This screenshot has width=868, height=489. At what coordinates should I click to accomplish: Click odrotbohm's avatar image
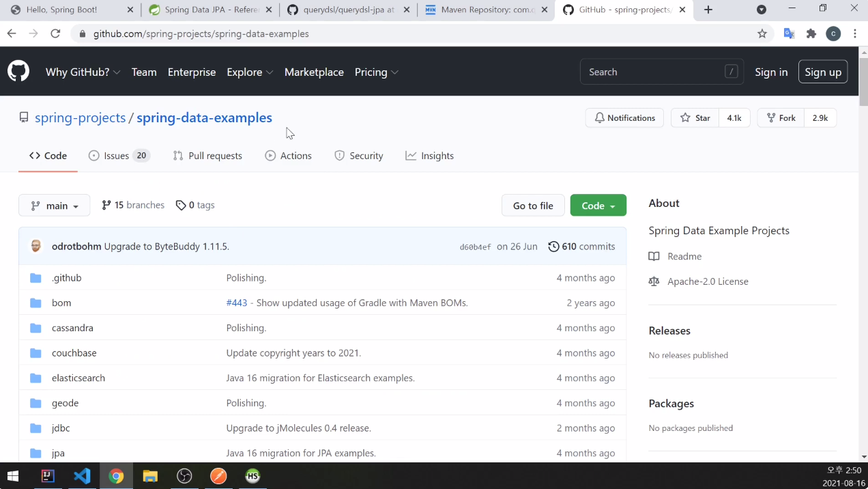click(x=36, y=246)
